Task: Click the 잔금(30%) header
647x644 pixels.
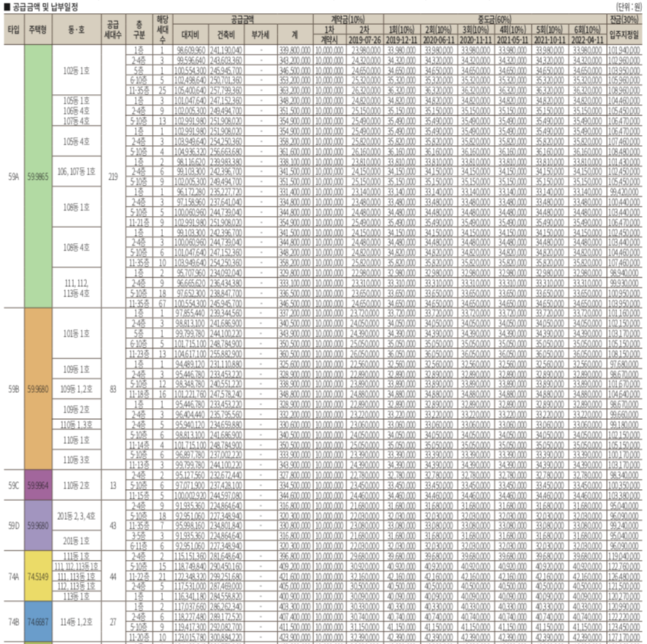Action: pyautogui.click(x=624, y=19)
